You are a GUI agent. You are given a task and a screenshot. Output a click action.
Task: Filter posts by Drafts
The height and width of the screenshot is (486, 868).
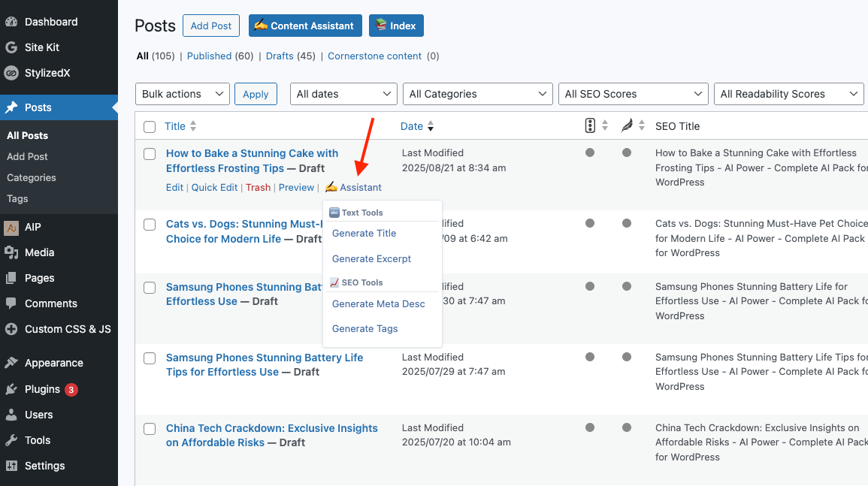(x=280, y=56)
